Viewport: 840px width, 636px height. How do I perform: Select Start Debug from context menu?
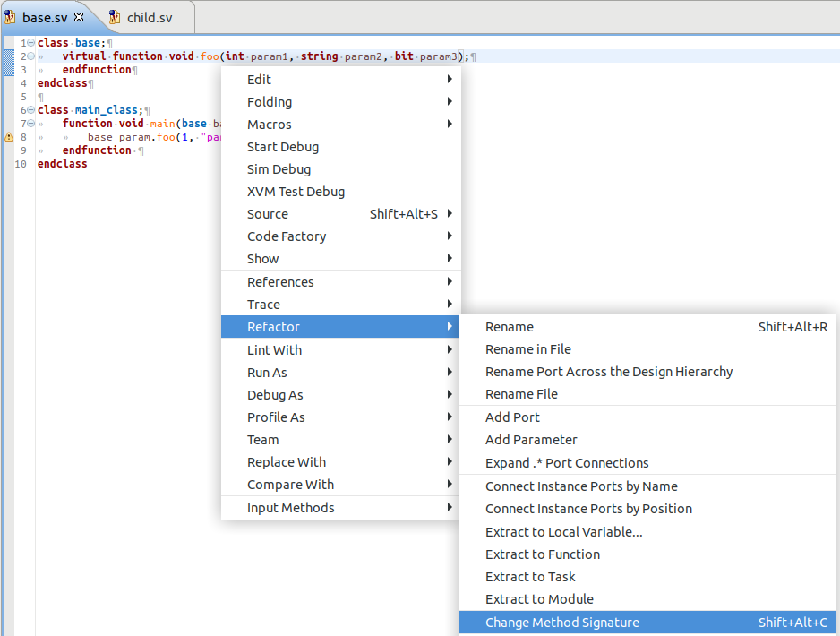point(283,147)
